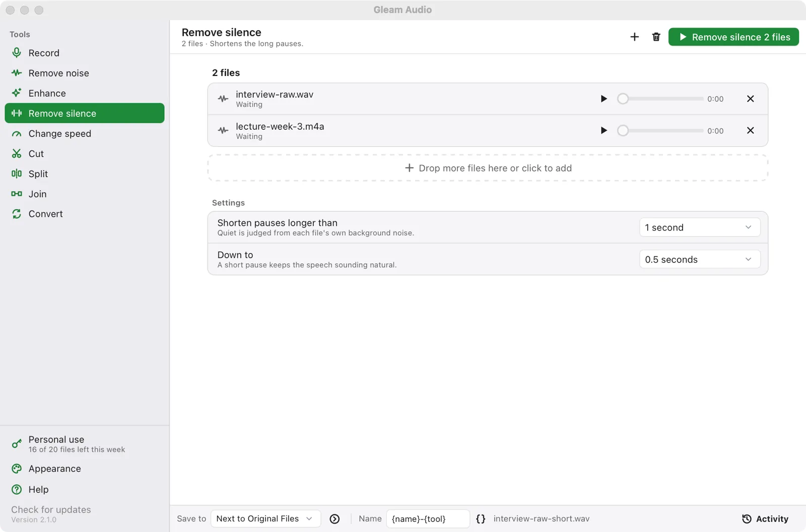Click the Settings section label
Screen dimensions: 806x532
[228, 203]
